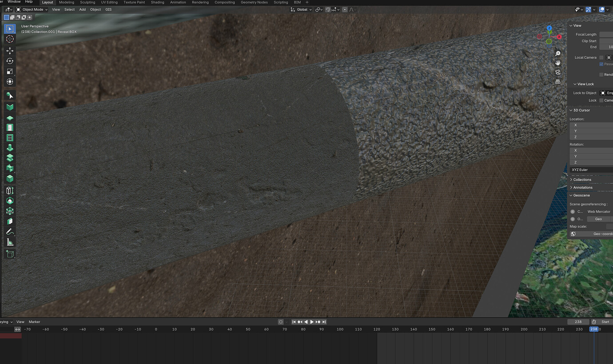Toggle camera view icon in viewport
The height and width of the screenshot is (364, 613).
(x=558, y=72)
